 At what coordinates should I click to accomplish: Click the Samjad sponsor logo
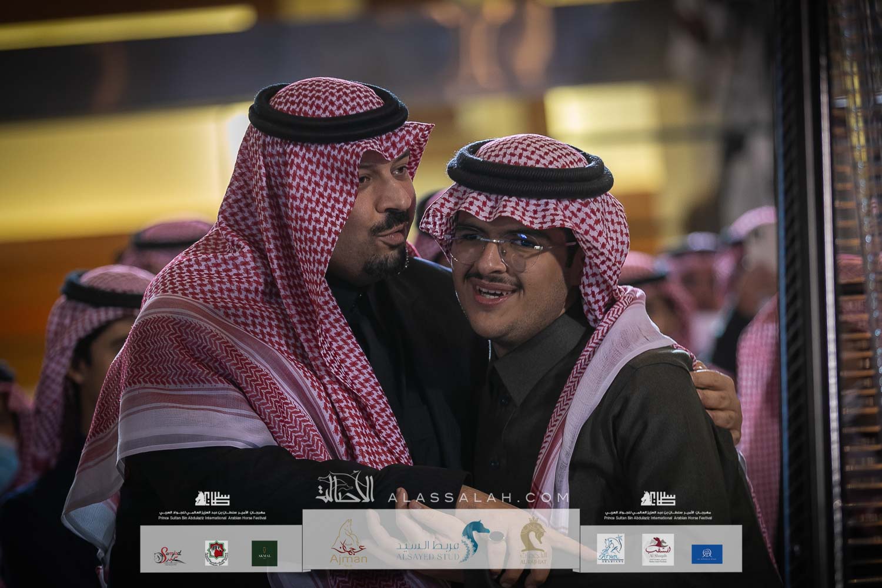coord(170,553)
